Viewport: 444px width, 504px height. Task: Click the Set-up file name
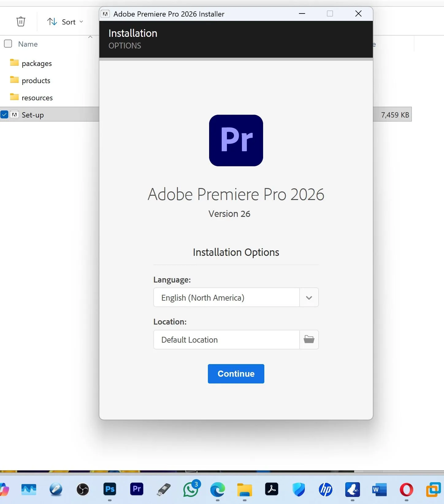(33, 115)
